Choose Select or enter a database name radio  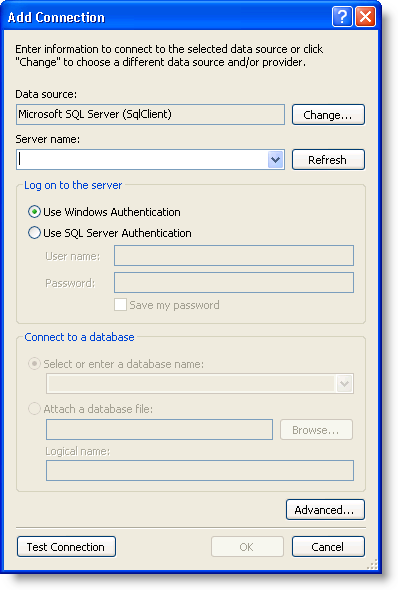(34, 364)
